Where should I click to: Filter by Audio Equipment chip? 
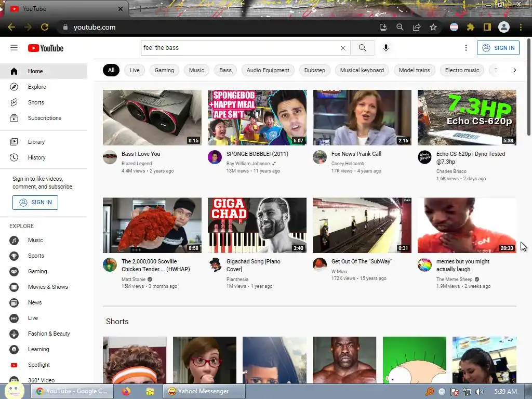tap(268, 70)
